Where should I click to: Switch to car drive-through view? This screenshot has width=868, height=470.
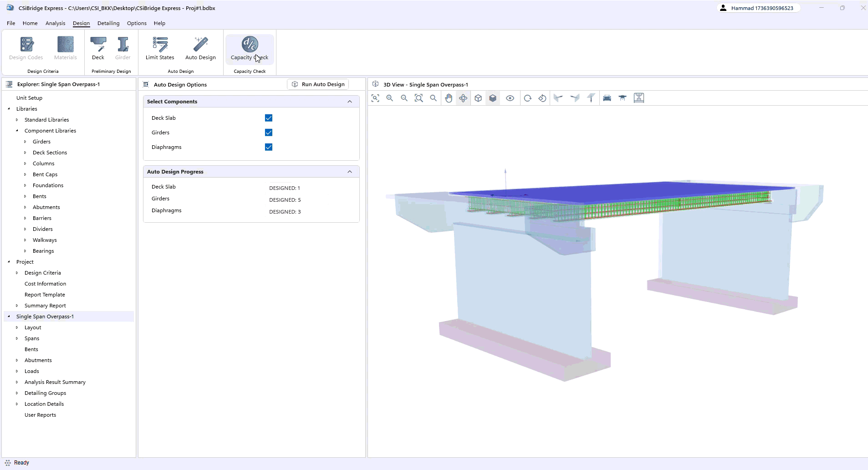coord(607,98)
